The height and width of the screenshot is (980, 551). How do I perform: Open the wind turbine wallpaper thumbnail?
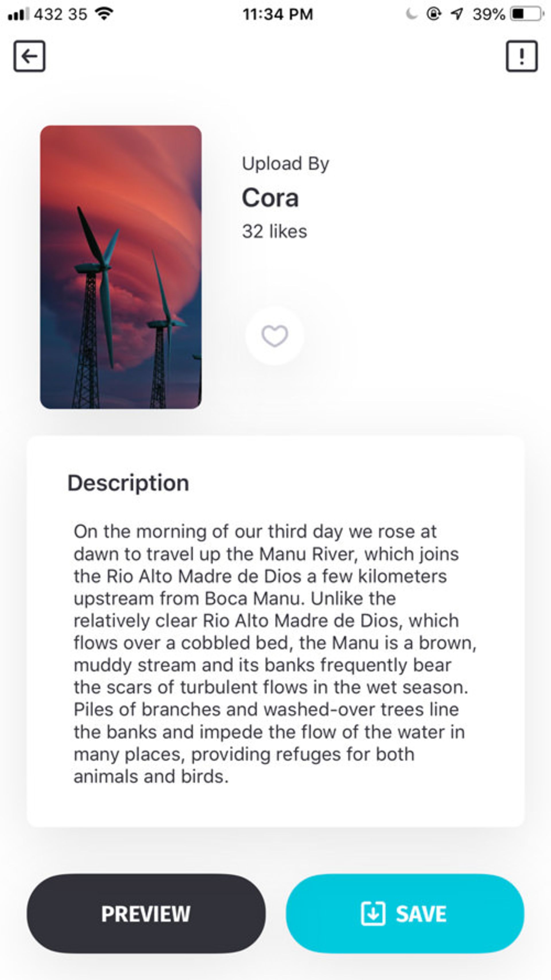click(x=121, y=267)
